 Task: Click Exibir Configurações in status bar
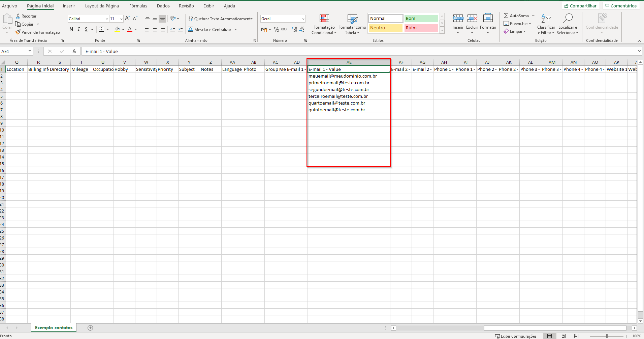point(516,336)
